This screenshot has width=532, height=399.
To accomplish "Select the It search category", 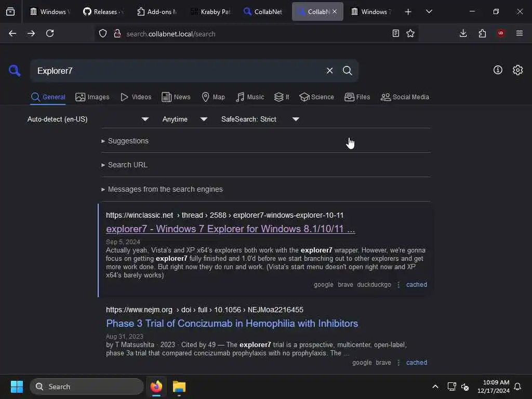I will coord(282,97).
